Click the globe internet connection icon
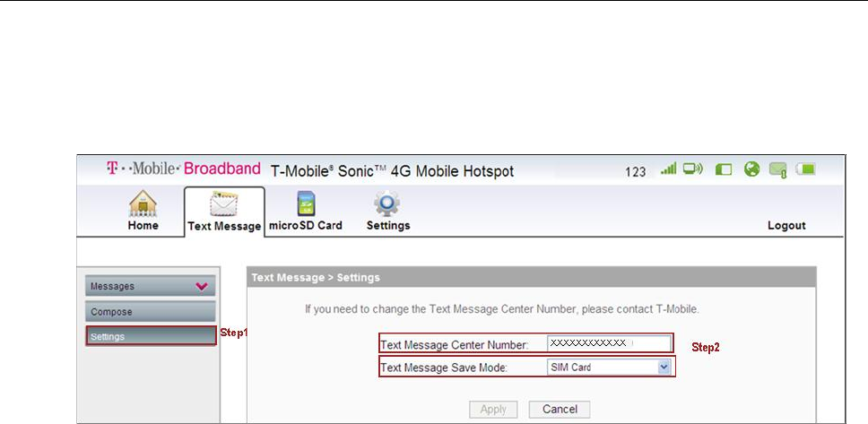The image size is (868, 424). (751, 169)
